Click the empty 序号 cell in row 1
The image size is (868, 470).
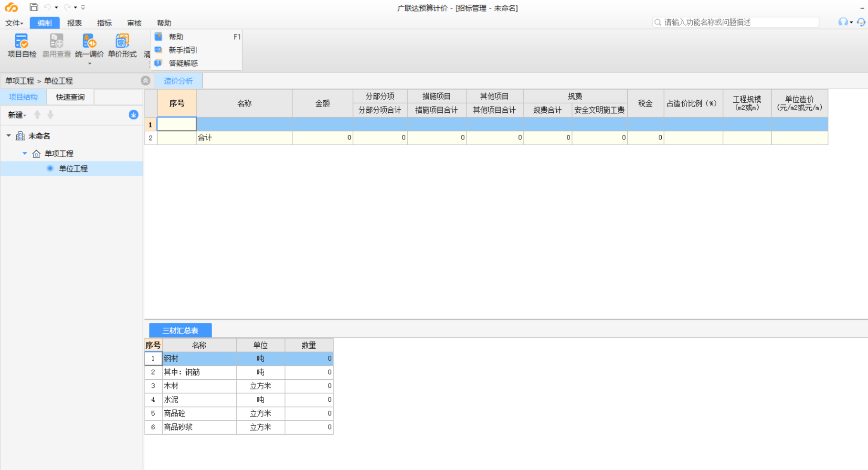tap(177, 124)
